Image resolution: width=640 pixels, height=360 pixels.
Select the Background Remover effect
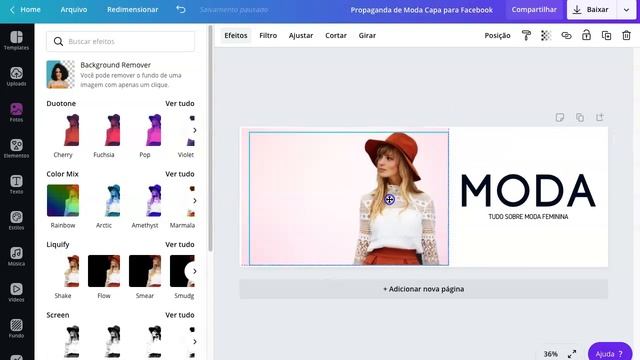[120, 75]
